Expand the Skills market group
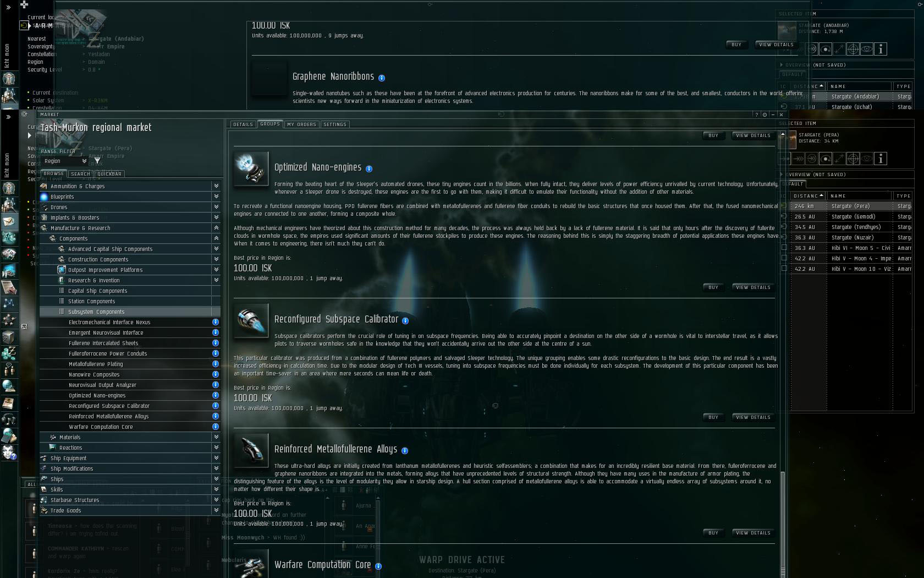This screenshot has height=578, width=924. click(216, 489)
